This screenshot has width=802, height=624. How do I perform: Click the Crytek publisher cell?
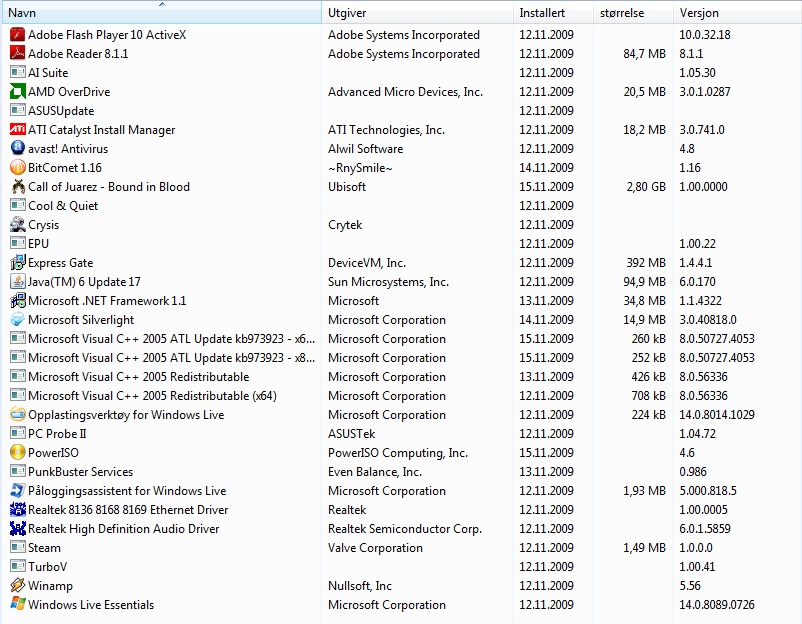(x=345, y=225)
